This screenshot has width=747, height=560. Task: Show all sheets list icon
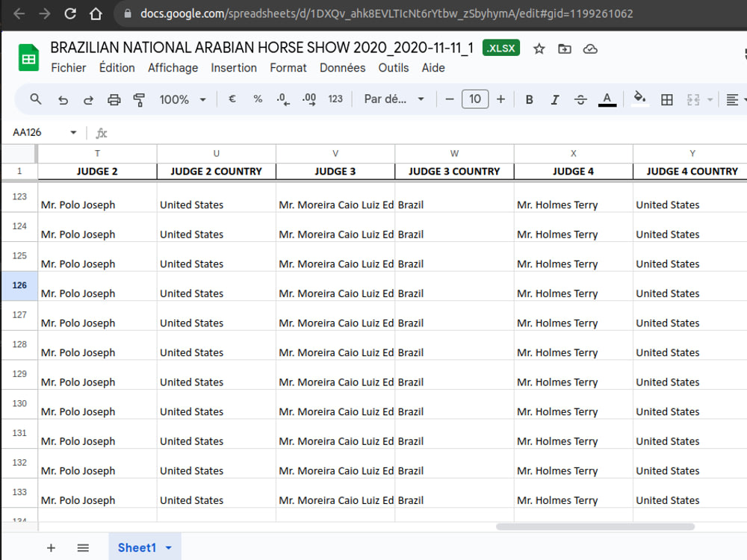[x=83, y=547]
